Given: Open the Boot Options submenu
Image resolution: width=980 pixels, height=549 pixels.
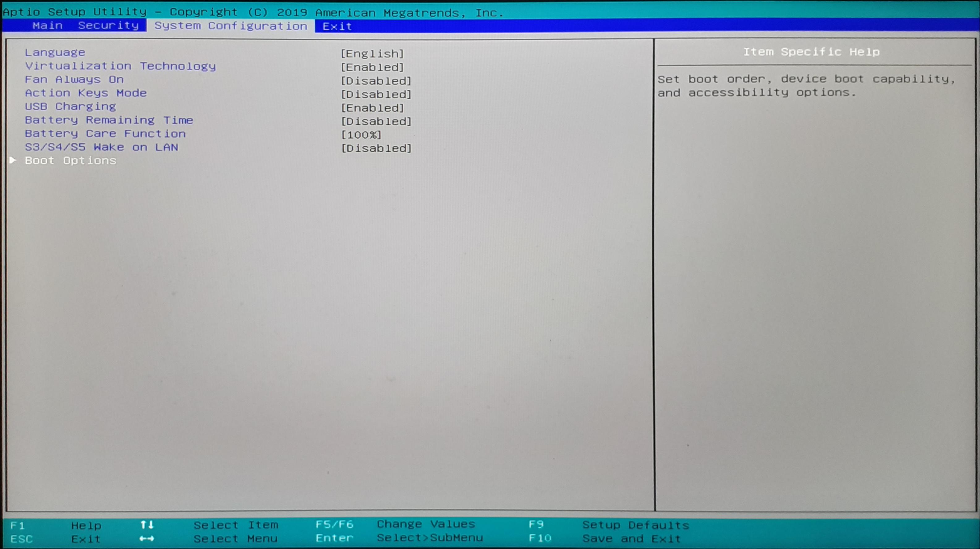Looking at the screenshot, I should 71,160.
